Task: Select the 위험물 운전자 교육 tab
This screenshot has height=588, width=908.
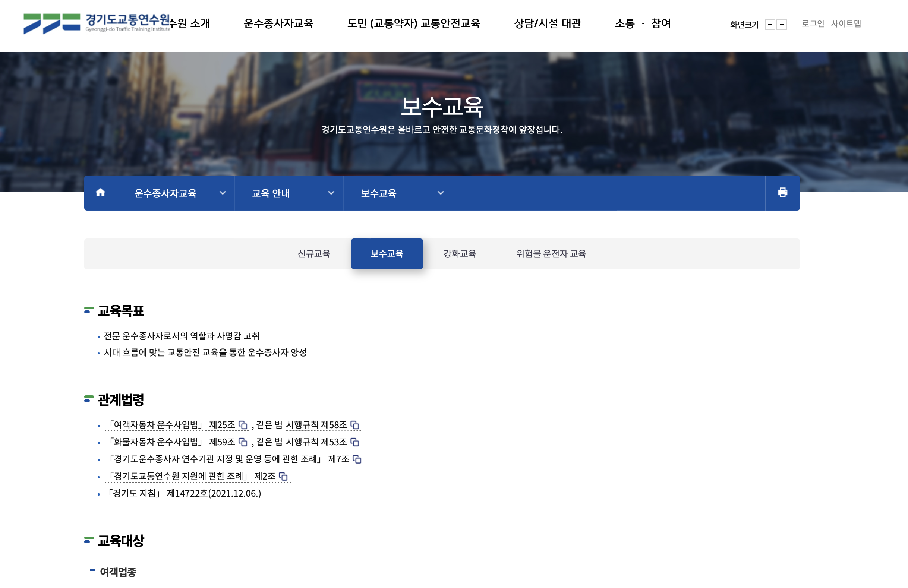Action: [x=552, y=253]
